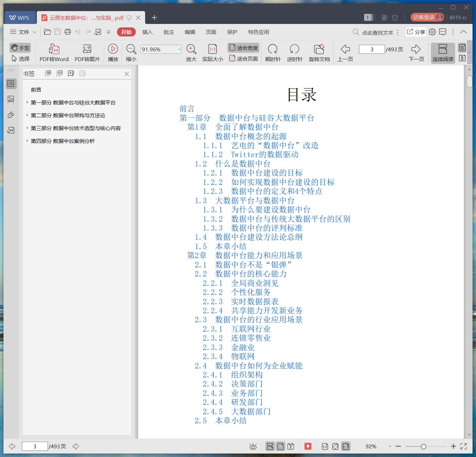
Task: Expand the 第一部分 数据中台与硅谷大数据平台 bookmark
Action: [x=27, y=102]
